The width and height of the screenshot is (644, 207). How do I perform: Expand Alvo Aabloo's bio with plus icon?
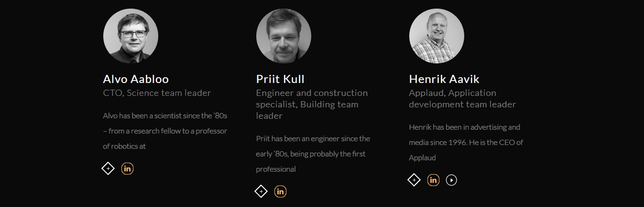(x=108, y=168)
